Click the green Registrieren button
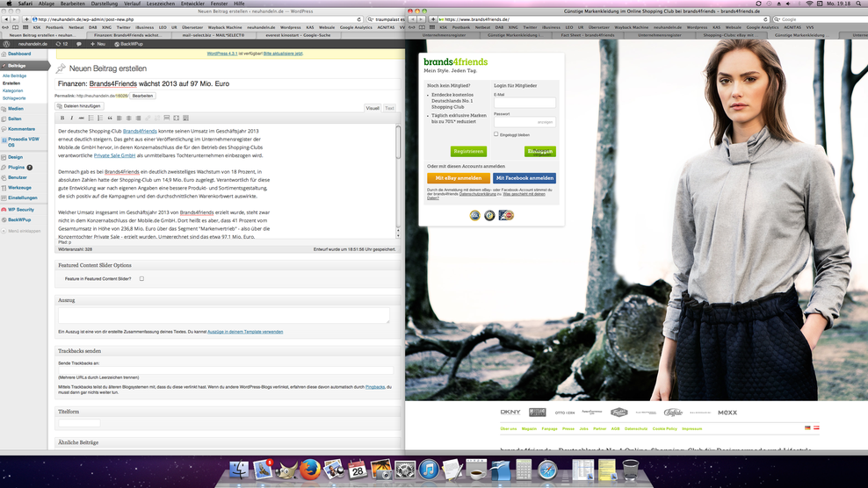Viewport: 868px width, 488px height. tap(468, 151)
